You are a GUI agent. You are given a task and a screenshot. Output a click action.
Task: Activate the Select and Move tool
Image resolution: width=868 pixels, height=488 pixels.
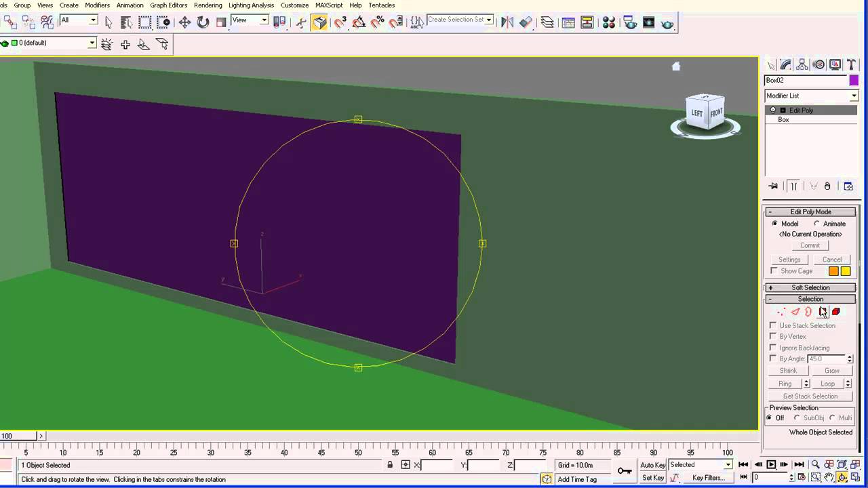[184, 22]
